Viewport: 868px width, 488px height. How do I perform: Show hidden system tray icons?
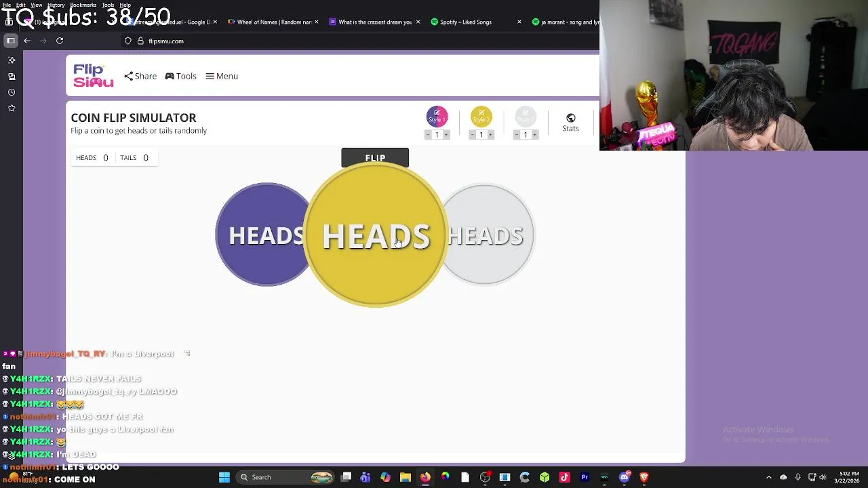click(768, 477)
